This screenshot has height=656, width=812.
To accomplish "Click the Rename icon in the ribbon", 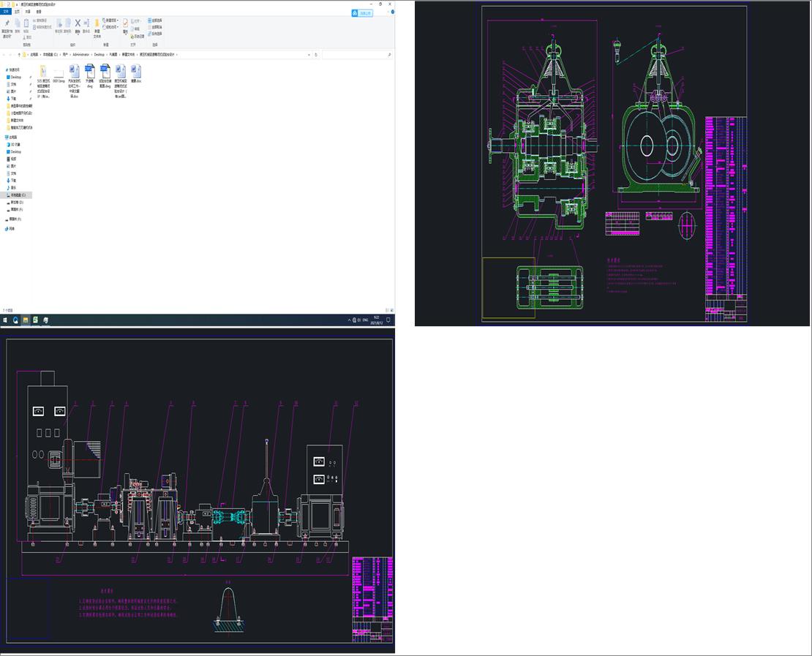I will click(86, 23).
